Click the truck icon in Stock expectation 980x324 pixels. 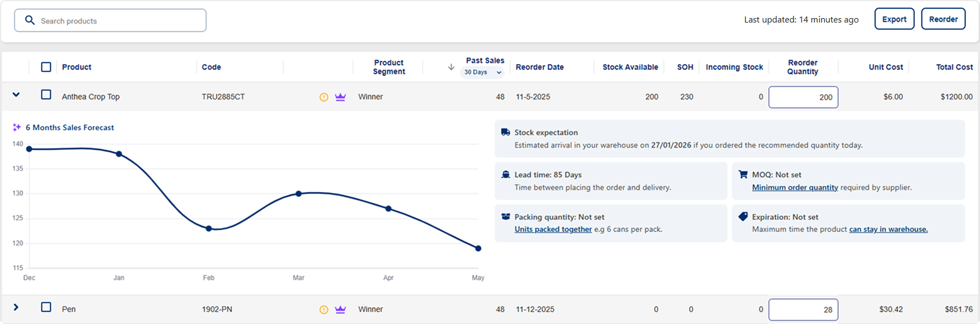506,132
